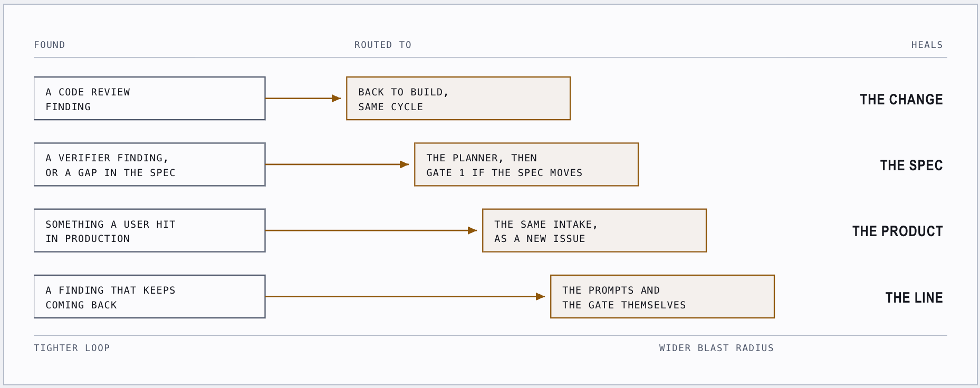Click arrowhead pointing to 'The prompts' box

[540, 297]
